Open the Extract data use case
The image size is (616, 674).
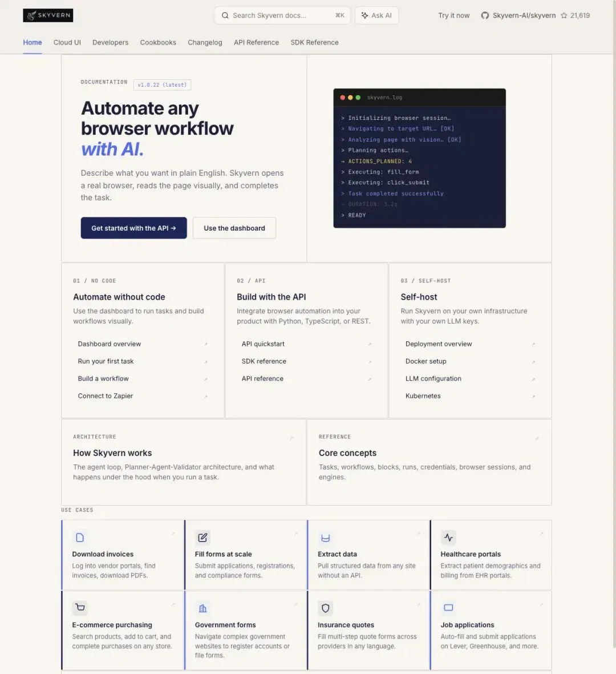pyautogui.click(x=368, y=555)
